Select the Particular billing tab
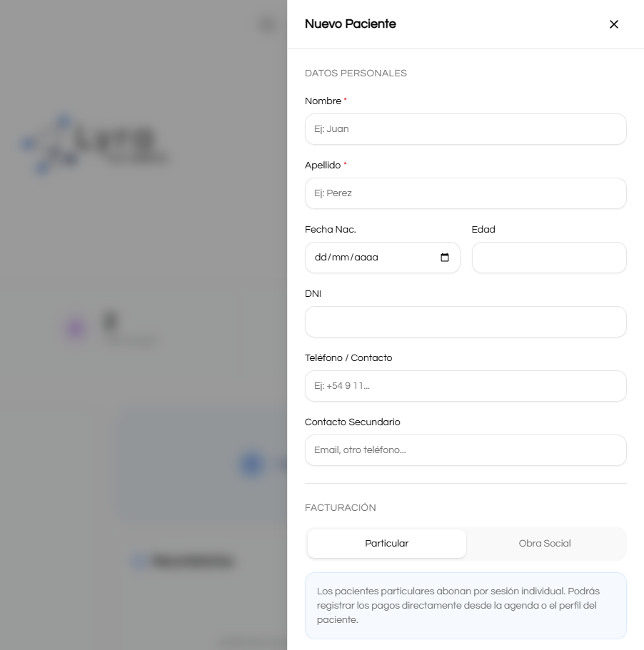The width and height of the screenshot is (644, 650). (x=386, y=544)
